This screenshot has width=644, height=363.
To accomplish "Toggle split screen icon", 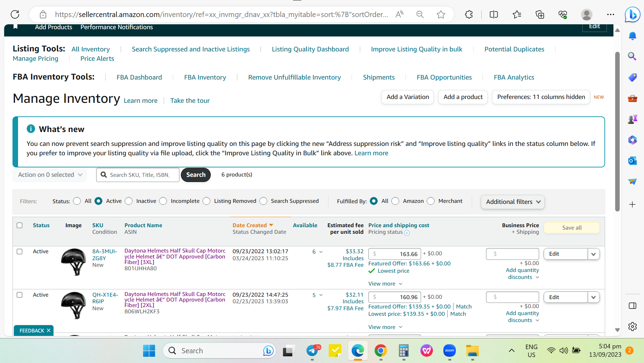I will coord(494,14).
